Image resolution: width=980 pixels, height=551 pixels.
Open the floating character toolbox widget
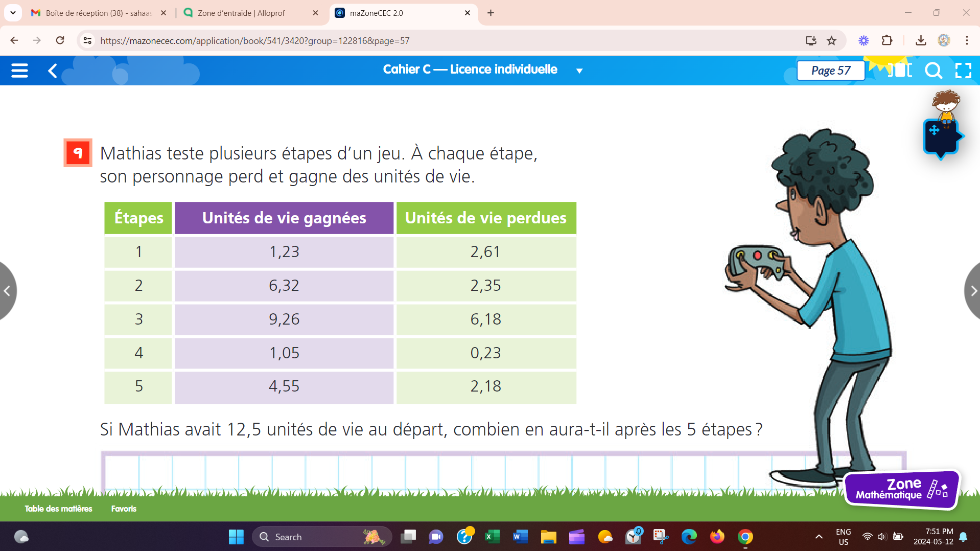(941, 136)
